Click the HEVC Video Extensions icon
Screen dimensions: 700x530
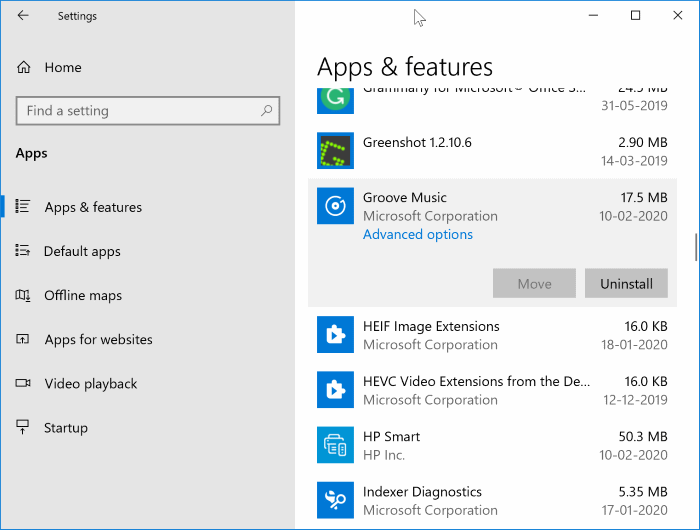[x=335, y=389]
